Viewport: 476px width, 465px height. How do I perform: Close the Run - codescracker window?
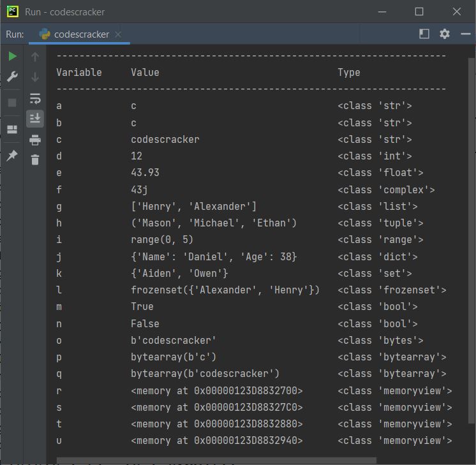point(457,11)
